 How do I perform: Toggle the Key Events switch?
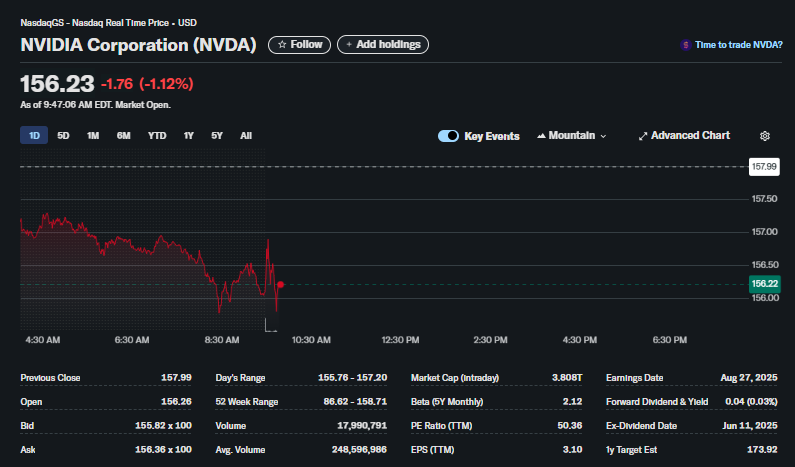coord(448,136)
